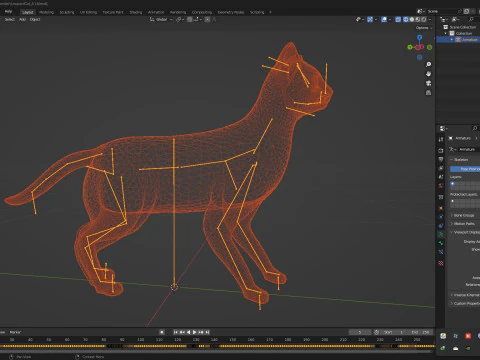Screen dimensions: 480x360
Task: Toggle the camera view icon
Action: pyautogui.click(x=428, y=83)
